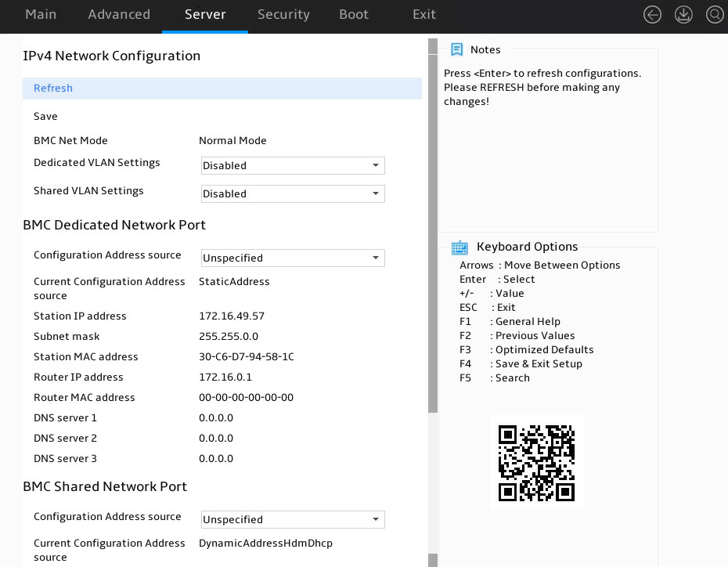Select the Station IP address value
728x567 pixels.
point(232,316)
